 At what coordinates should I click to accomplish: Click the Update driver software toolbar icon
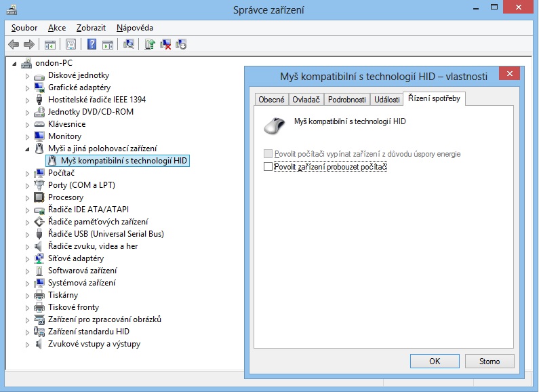[x=150, y=44]
